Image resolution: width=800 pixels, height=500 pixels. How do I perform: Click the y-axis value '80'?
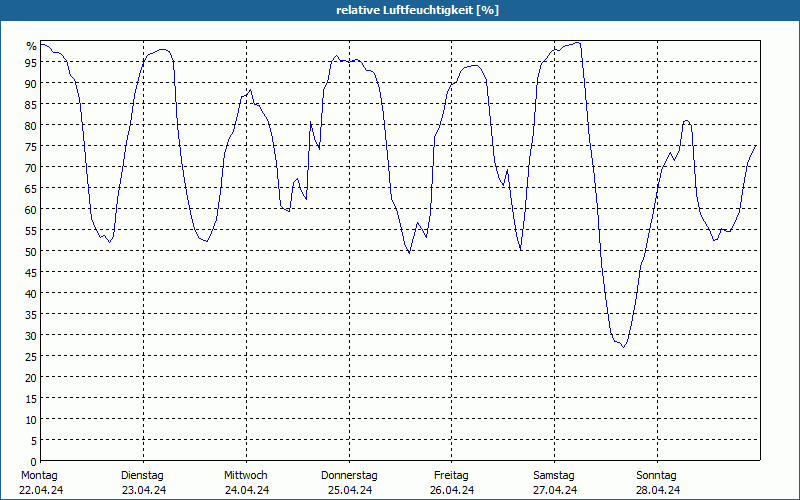pos(31,126)
